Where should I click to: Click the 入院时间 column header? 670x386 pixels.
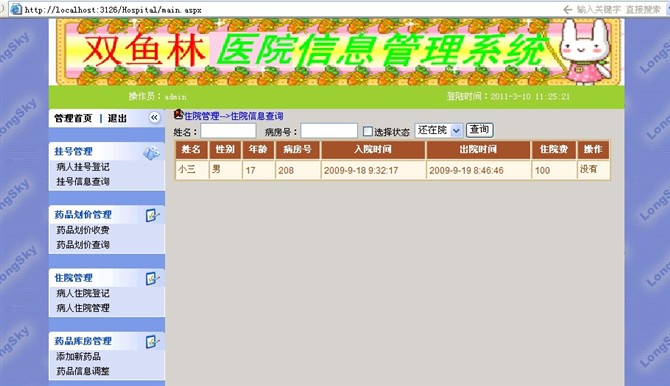(373, 150)
